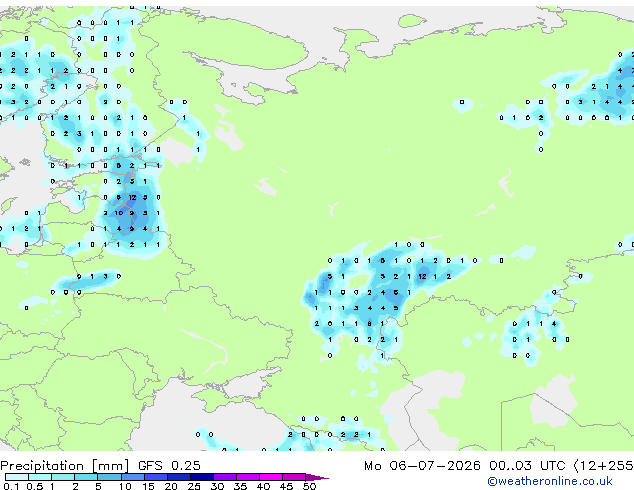Click the 25–30 mm navy legend swatch

pyautogui.click(x=202, y=477)
